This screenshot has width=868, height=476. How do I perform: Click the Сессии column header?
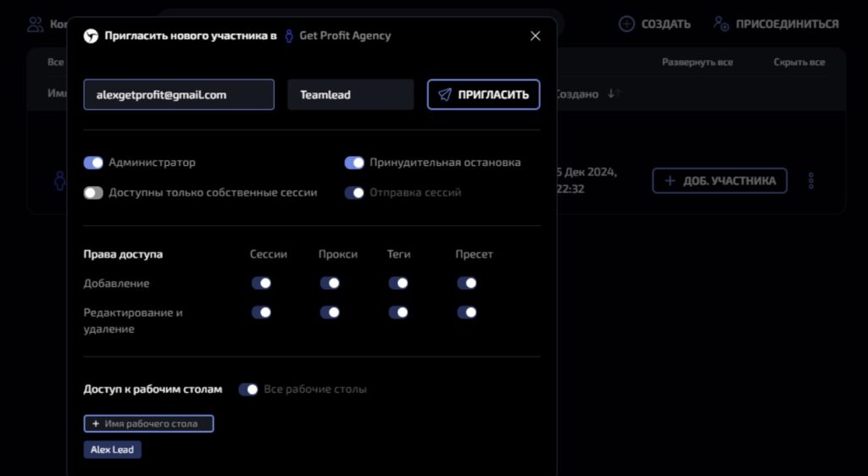pos(268,254)
